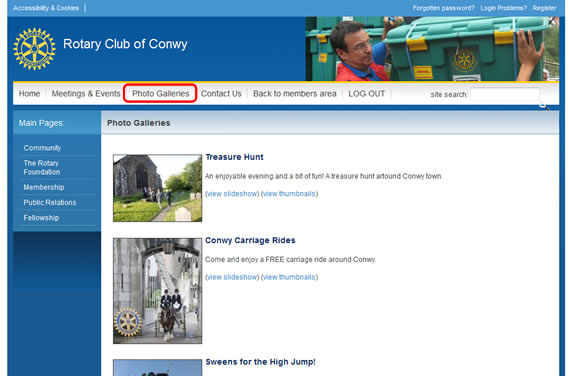The image size is (570, 376).
Task: Click the Rotary wheel logo
Action: pyautogui.click(x=34, y=49)
